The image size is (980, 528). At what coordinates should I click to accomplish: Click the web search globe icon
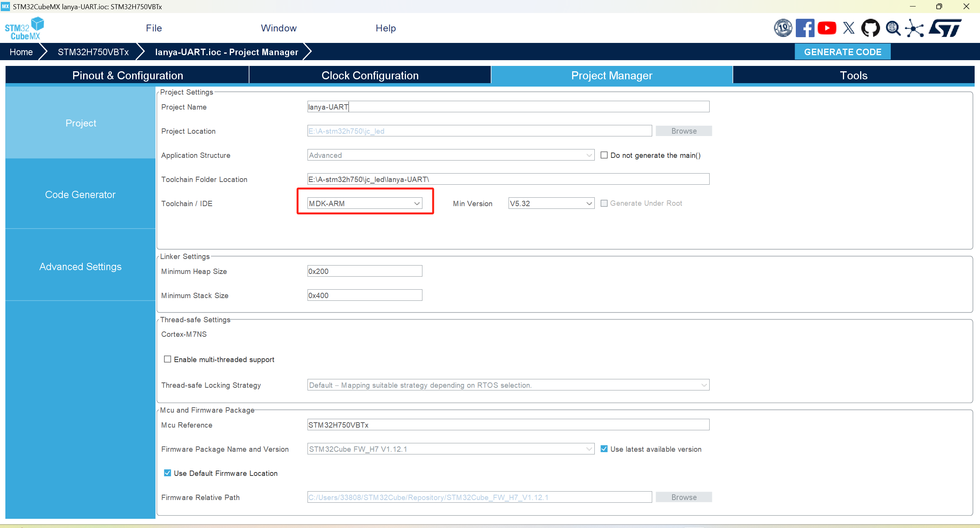893,28
